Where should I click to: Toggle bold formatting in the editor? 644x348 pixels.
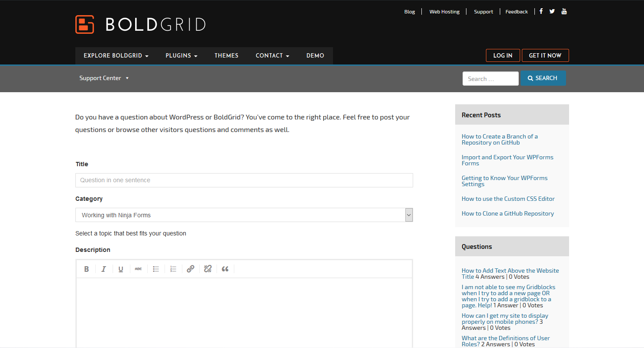coord(86,269)
